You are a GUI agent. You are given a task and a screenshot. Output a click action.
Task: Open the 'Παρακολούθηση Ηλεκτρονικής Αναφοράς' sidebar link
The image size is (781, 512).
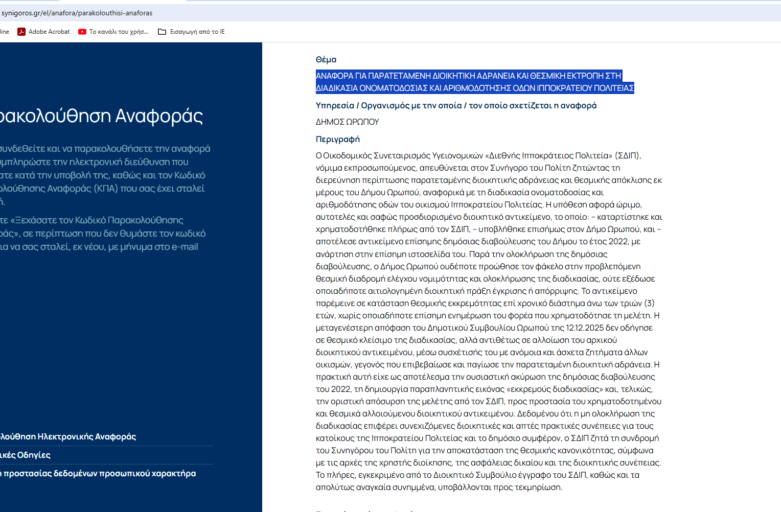click(x=68, y=437)
